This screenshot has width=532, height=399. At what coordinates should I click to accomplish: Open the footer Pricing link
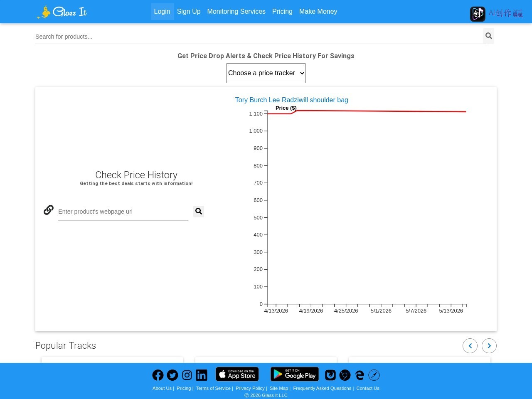click(x=184, y=388)
